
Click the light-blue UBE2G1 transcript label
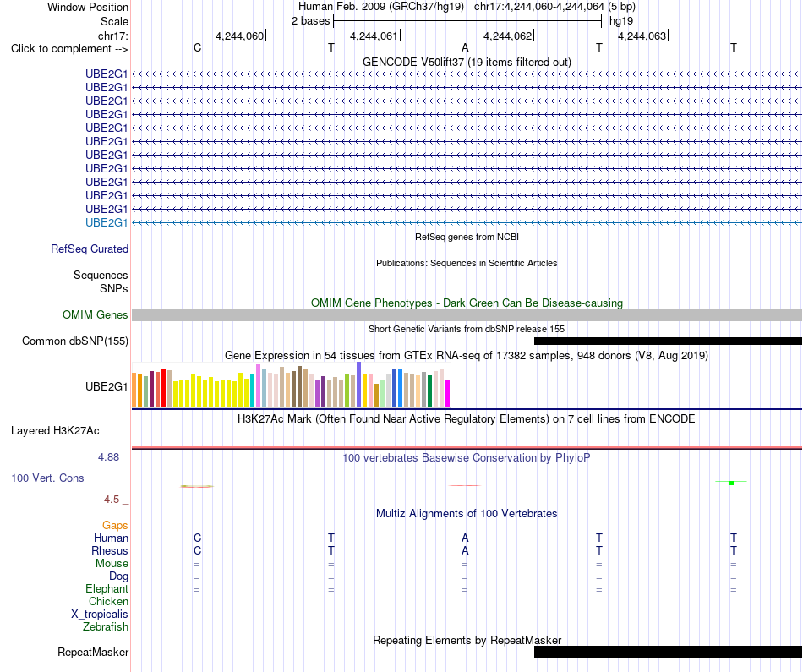[x=107, y=223]
